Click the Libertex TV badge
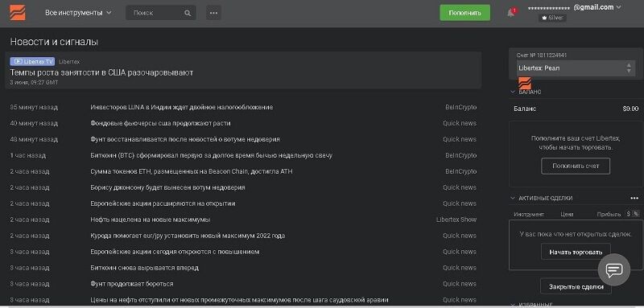 click(32, 61)
